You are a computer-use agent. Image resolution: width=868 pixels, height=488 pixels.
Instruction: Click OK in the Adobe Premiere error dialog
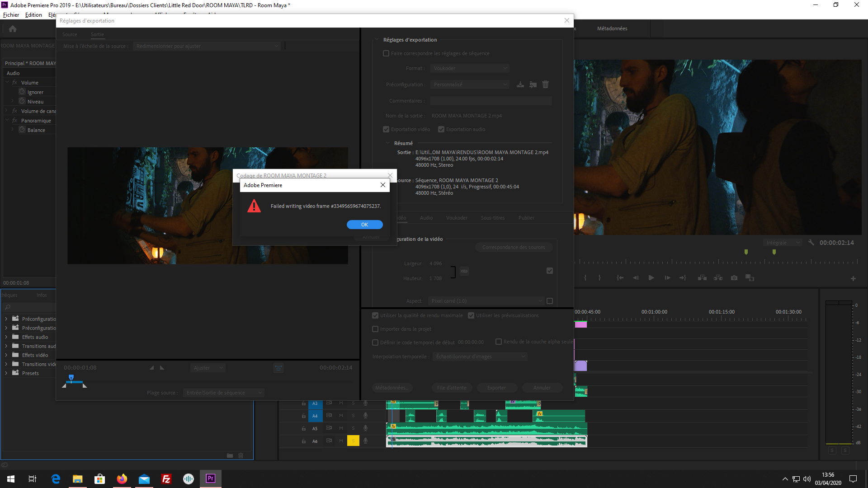[364, 225]
